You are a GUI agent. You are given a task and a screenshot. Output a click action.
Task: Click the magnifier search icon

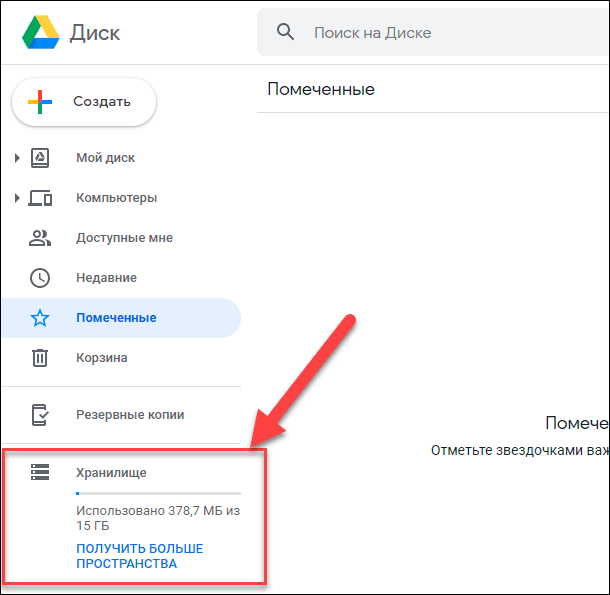point(285,32)
